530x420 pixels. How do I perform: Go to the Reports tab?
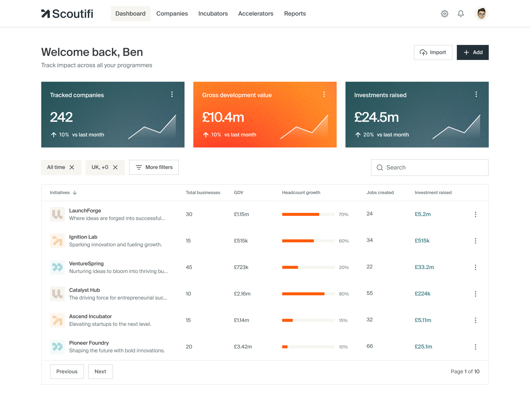point(295,14)
